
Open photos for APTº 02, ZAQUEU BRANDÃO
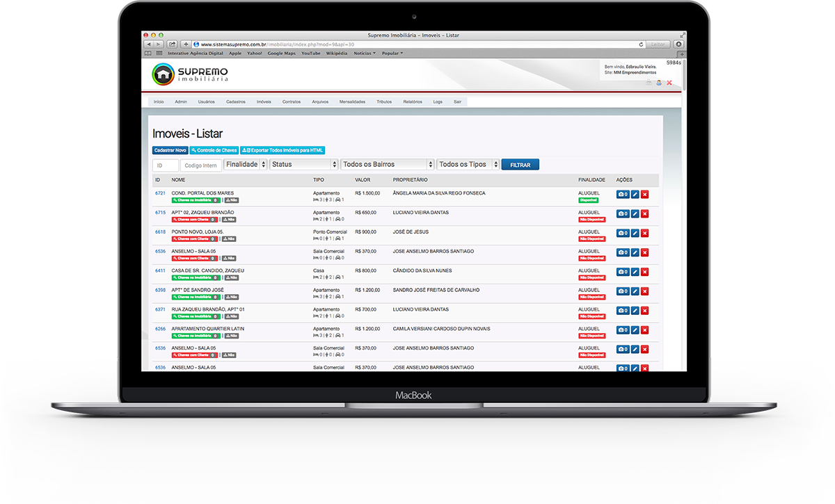(623, 214)
